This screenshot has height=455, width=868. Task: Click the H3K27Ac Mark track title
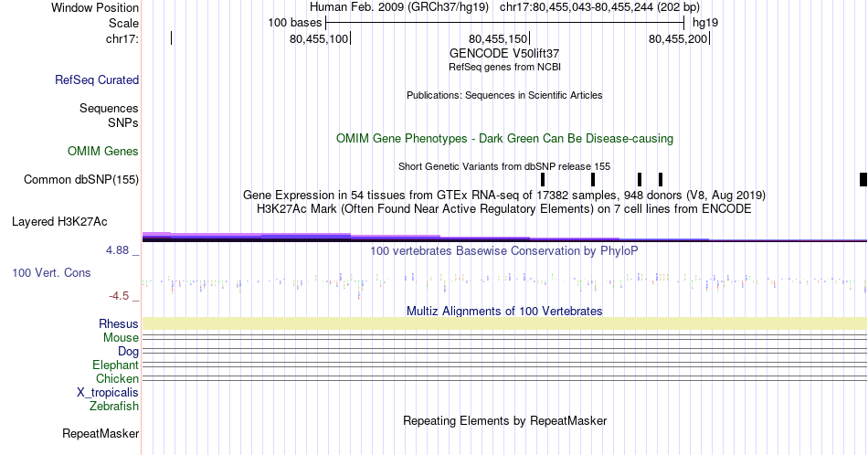[504, 208]
